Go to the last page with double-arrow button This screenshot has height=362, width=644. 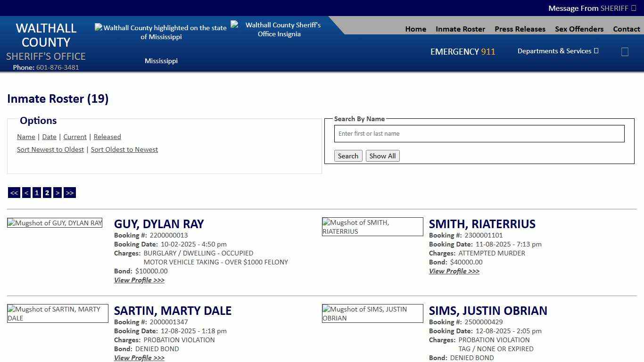pos(69,192)
